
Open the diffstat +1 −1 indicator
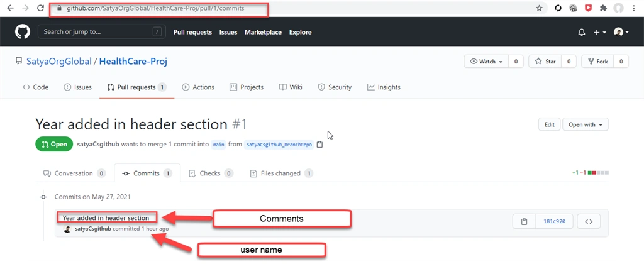point(590,173)
